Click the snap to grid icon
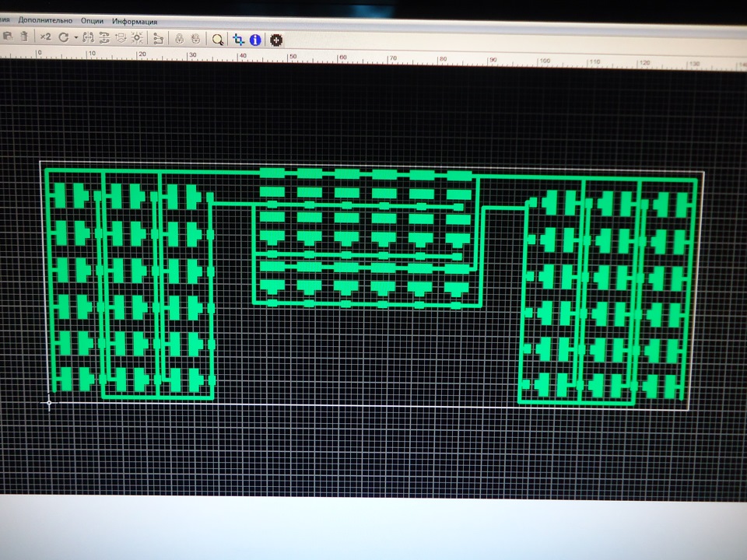Screen dimensions: 747x560 [137, 38]
